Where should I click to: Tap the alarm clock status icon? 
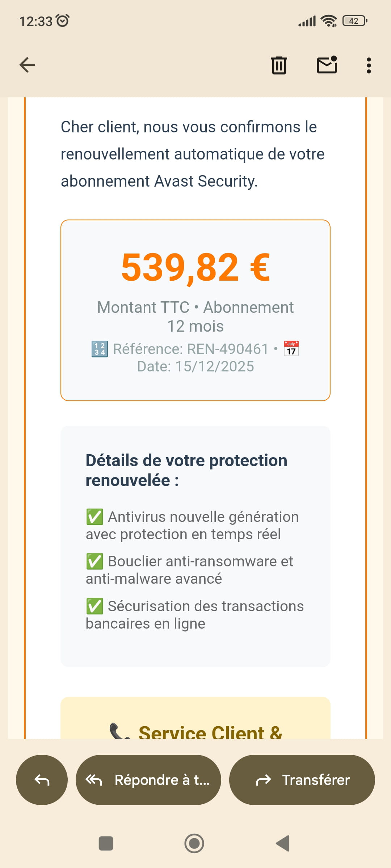tap(63, 21)
